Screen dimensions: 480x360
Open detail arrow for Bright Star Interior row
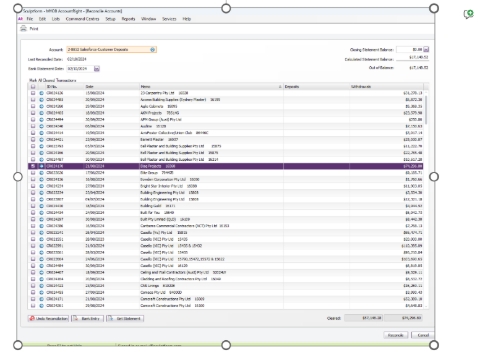[41, 186]
